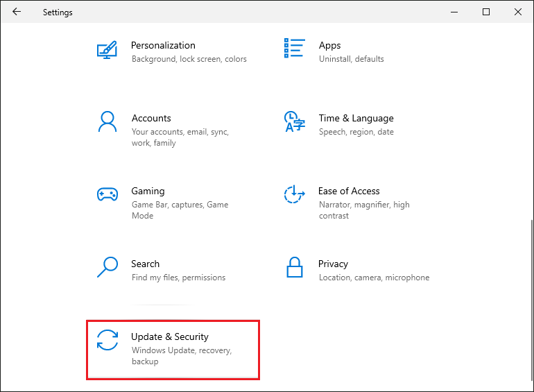Open the Personalization settings title
534x392 pixels.
point(163,45)
